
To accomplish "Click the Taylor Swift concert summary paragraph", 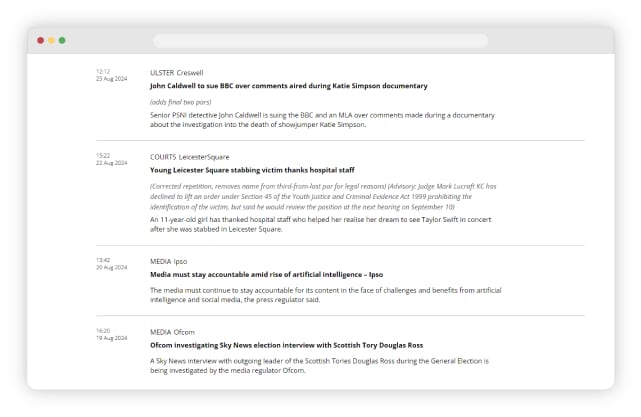I will point(322,224).
